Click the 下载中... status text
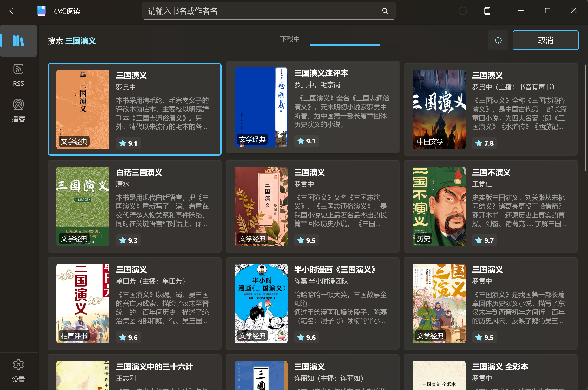588x390 pixels. tap(292, 39)
